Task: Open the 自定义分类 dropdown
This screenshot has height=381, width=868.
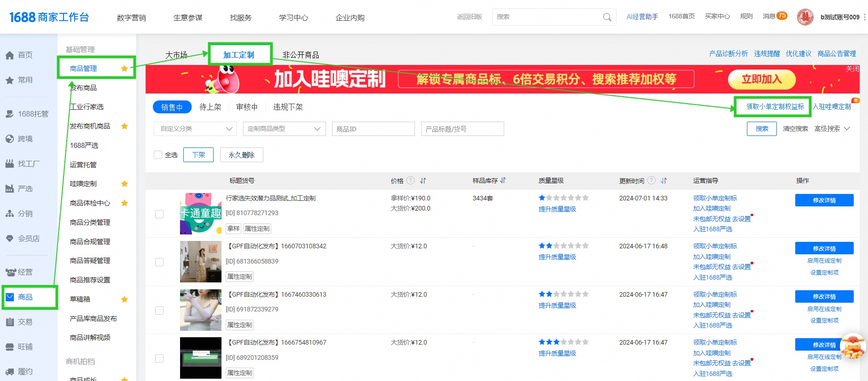Action: 195,129
